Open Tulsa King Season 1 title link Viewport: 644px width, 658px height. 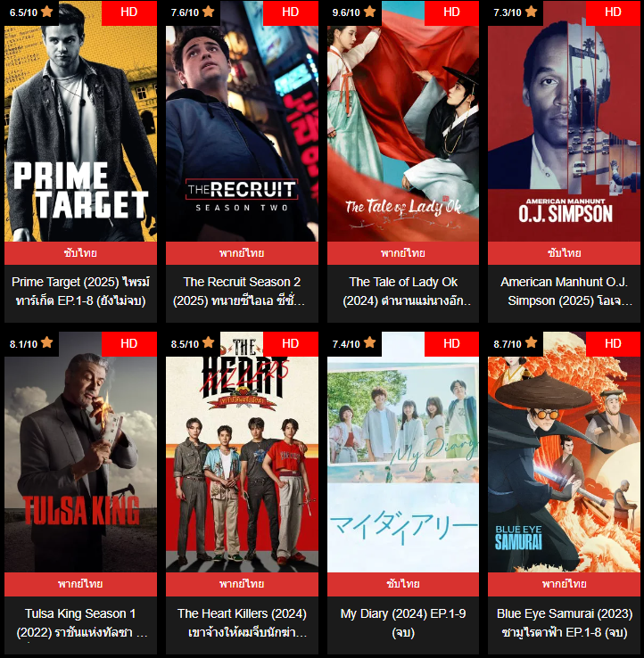80,622
